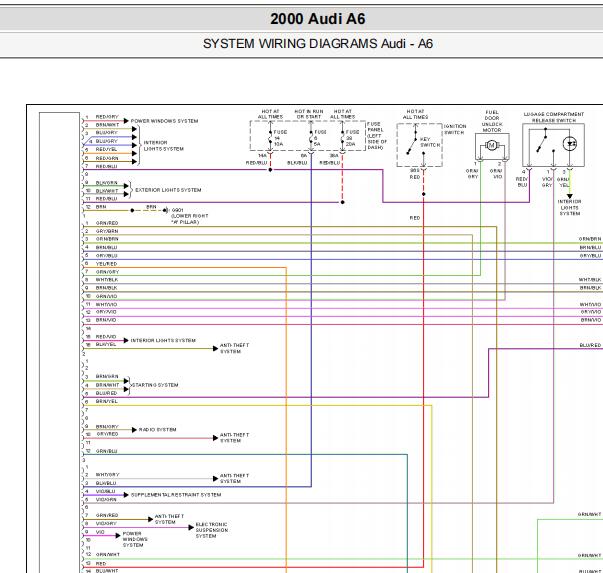Click the arrowhead pointing to RADIO SYSTEM
Image resolution: width=603 pixels, height=573 pixels.
click(x=134, y=430)
